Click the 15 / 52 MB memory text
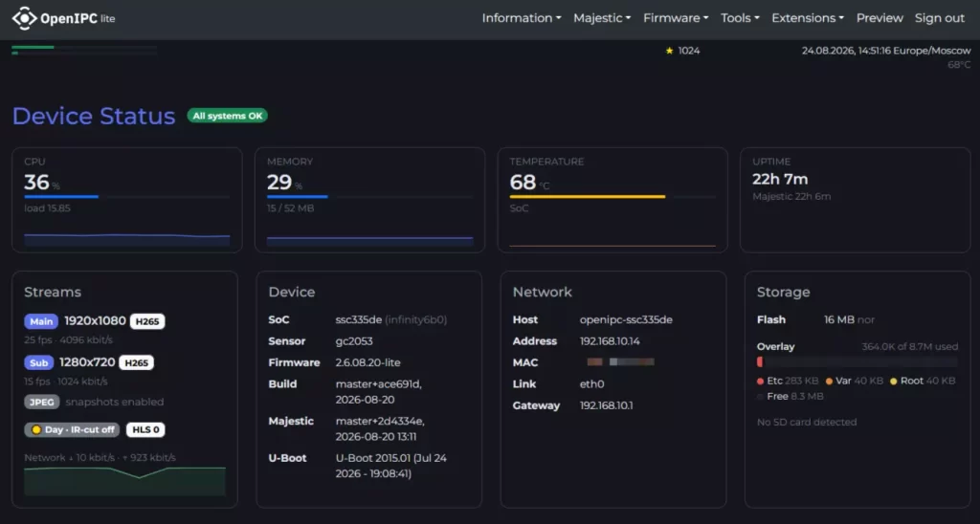 coord(291,208)
